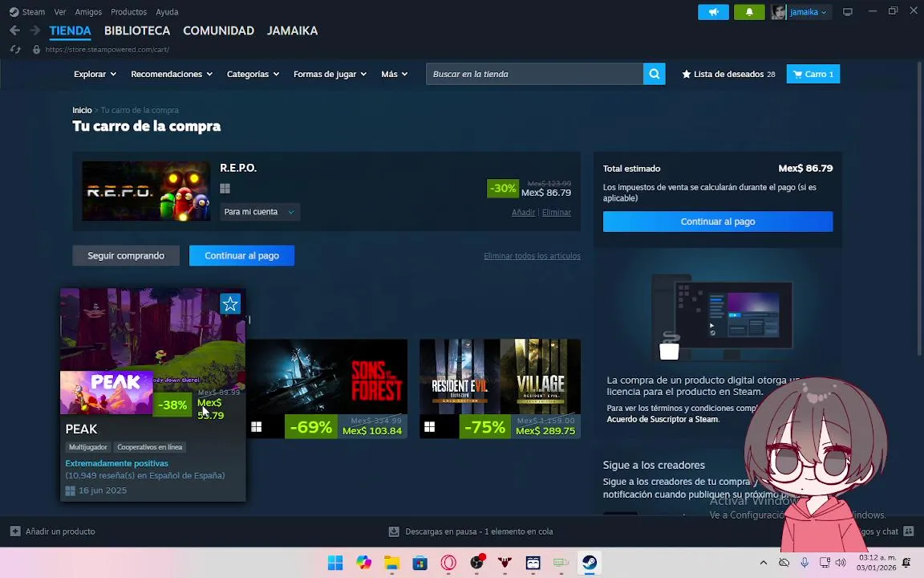Screen dimensions: 924x578
Task: Open the volume tray icon
Action: [x=841, y=563]
